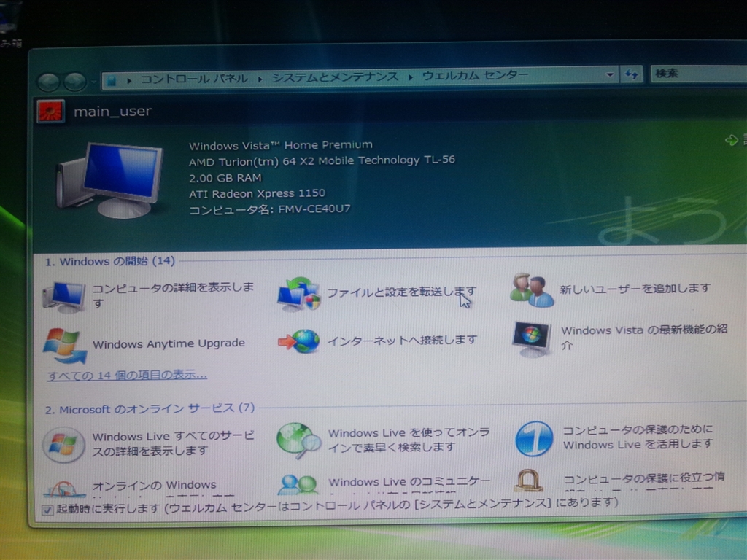747x560 pixels.
Task: Click the ファイルと設定を転送します transfer icon
Action: [x=298, y=295]
